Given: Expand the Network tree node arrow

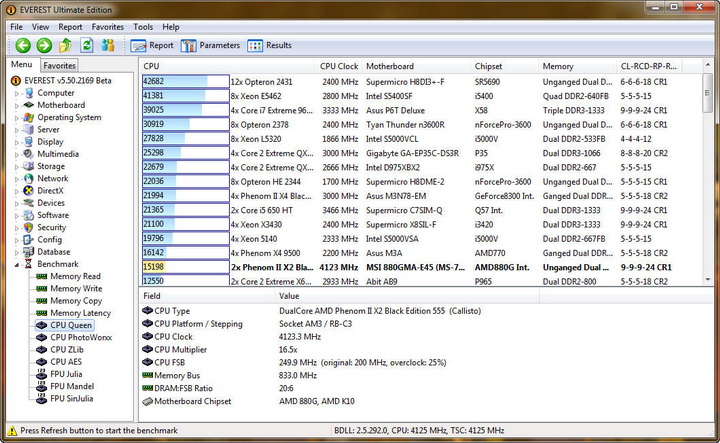Looking at the screenshot, I should (x=17, y=179).
